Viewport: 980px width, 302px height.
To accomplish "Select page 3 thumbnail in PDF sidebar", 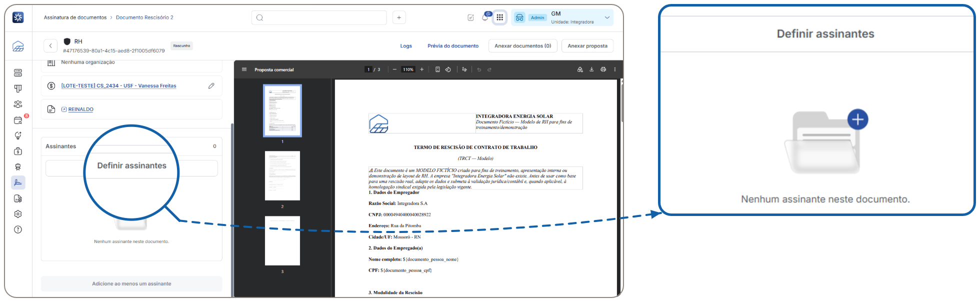I will click(282, 240).
